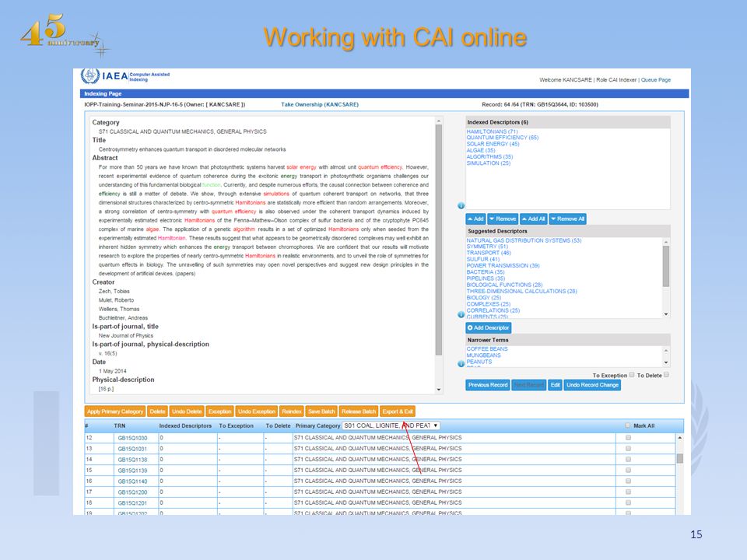Viewport: 747px width, 560px height.
Task: Mark checkbox for record GB15Q1138
Action: pyautogui.click(x=629, y=459)
